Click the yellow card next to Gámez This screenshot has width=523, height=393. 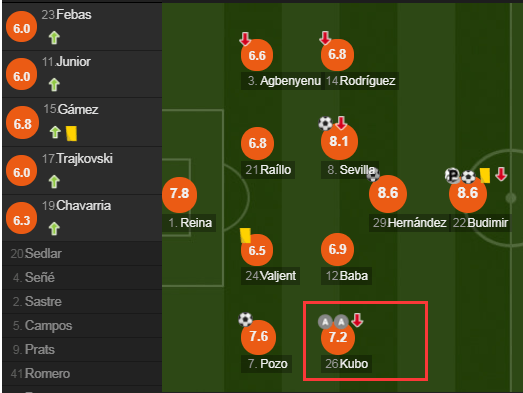point(71,133)
